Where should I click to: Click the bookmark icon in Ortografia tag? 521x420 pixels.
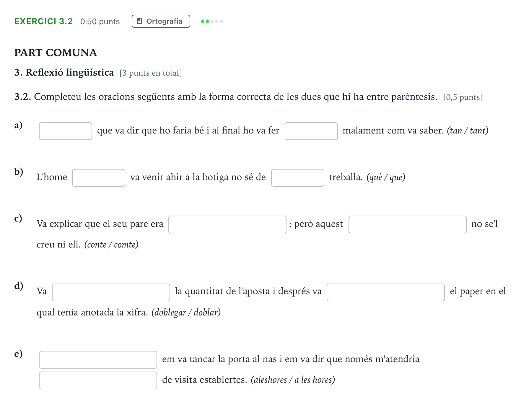tap(140, 21)
